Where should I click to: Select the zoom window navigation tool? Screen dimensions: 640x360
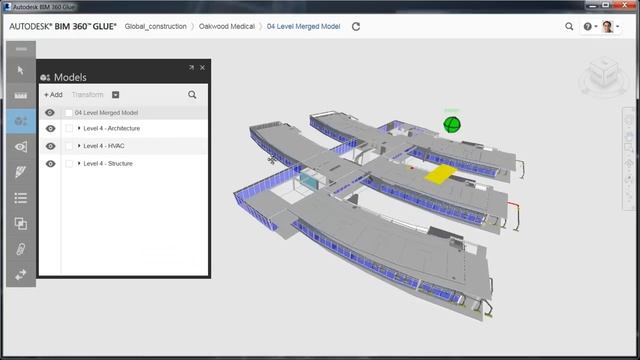[x=629, y=148]
